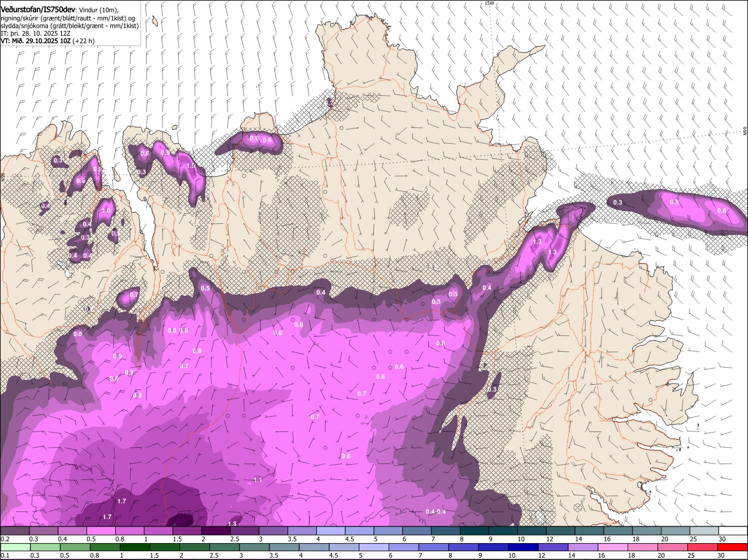Click the 1.8 precipitation value on map

click(x=232, y=524)
